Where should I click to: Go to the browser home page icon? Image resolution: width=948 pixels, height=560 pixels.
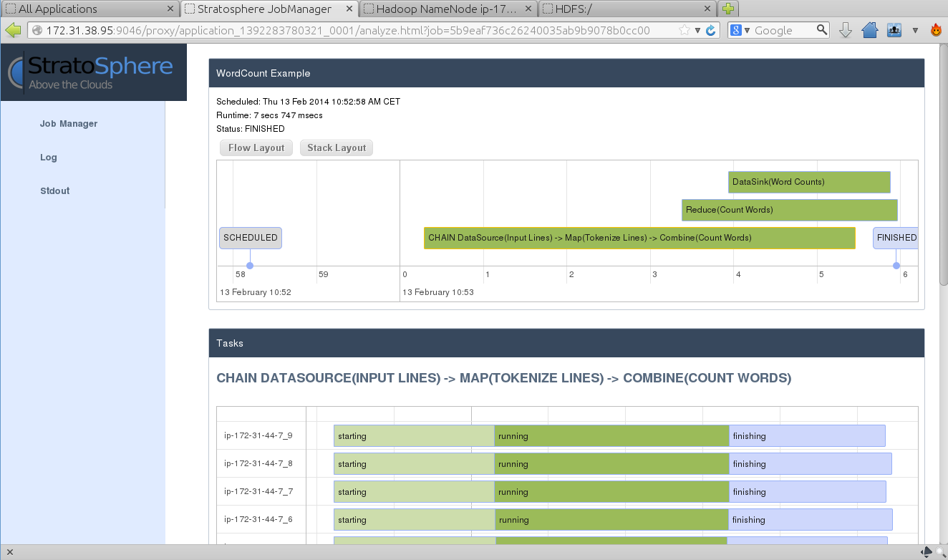(x=869, y=30)
